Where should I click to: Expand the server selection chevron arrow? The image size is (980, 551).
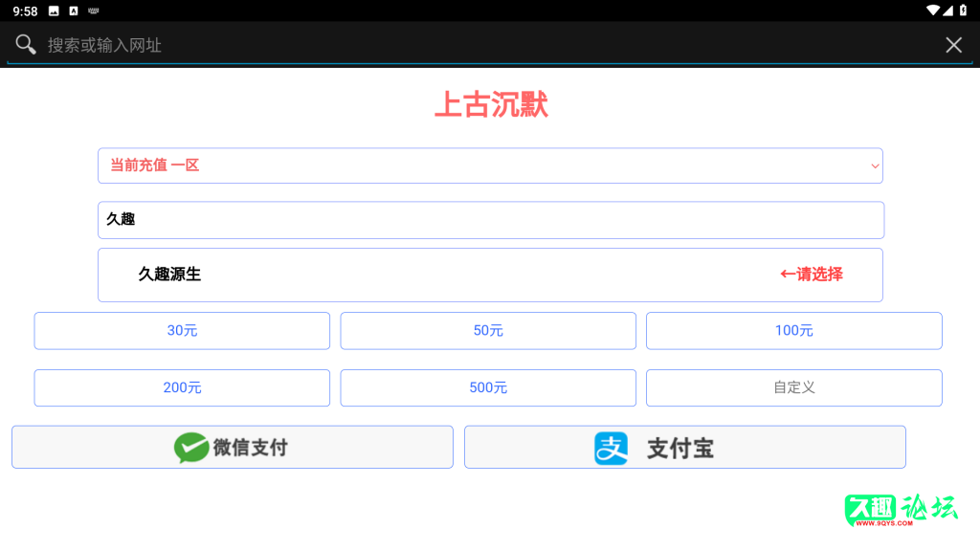pyautogui.click(x=875, y=165)
